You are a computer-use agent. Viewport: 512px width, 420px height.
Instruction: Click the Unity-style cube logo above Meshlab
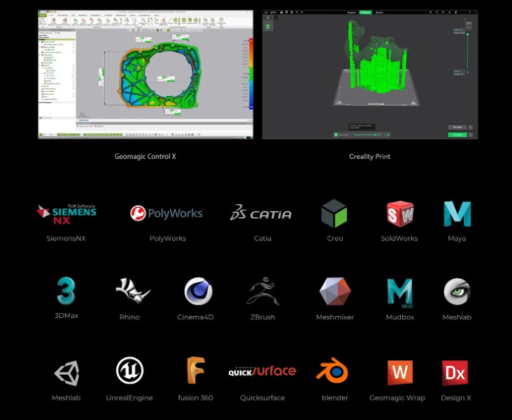[67, 373]
